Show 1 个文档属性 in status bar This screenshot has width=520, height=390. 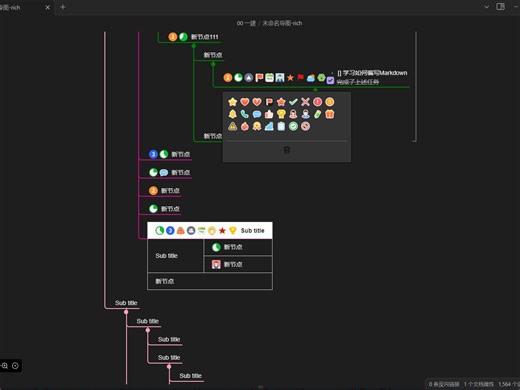point(479,384)
